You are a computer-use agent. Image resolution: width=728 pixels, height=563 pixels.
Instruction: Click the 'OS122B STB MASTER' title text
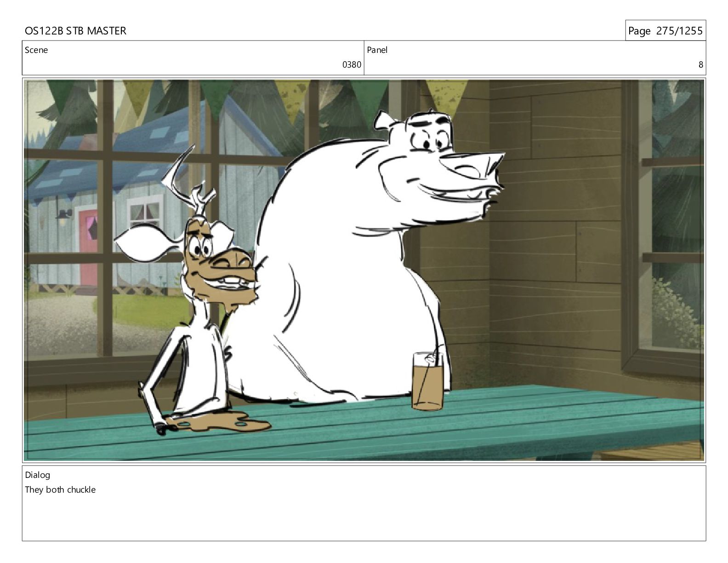75,31
